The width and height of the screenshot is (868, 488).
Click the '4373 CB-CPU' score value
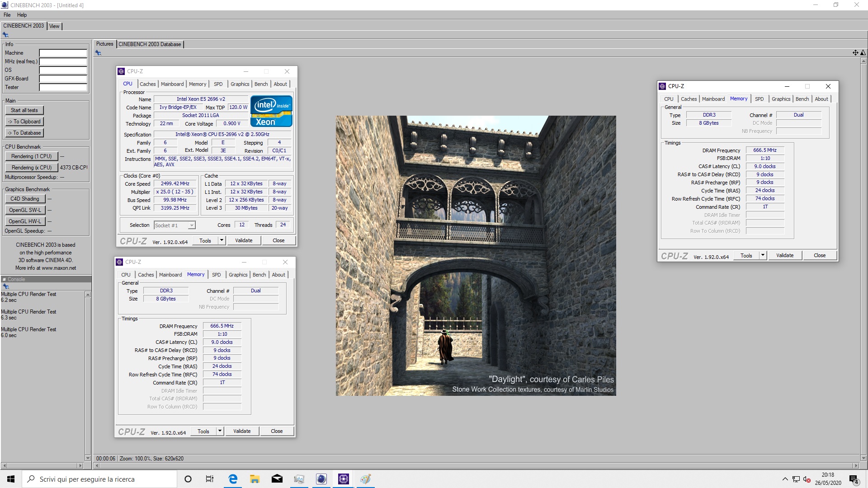click(x=74, y=168)
